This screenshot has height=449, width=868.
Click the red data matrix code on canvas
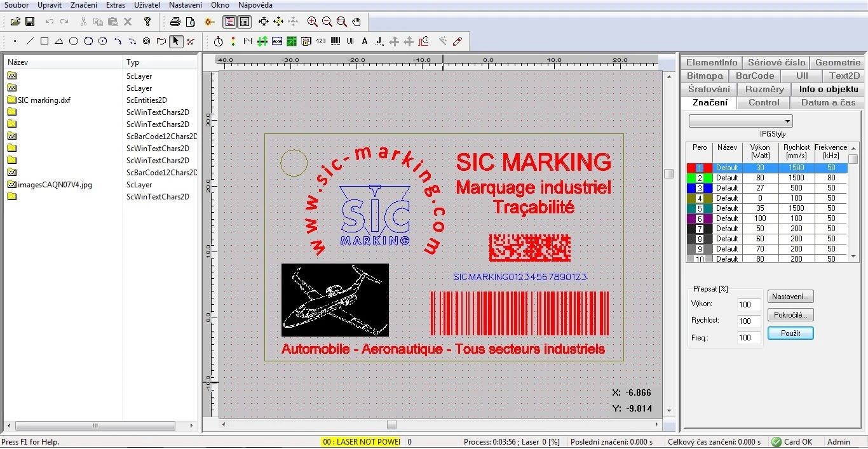[529, 248]
